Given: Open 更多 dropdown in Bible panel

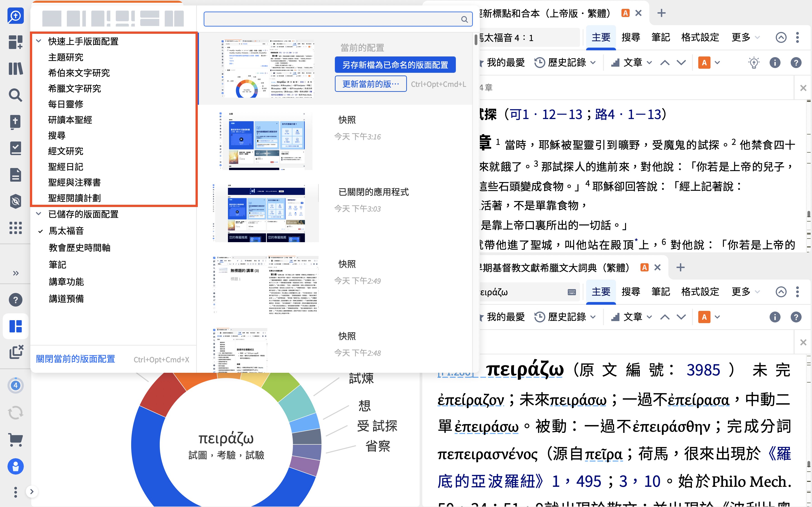Looking at the screenshot, I should (x=745, y=37).
